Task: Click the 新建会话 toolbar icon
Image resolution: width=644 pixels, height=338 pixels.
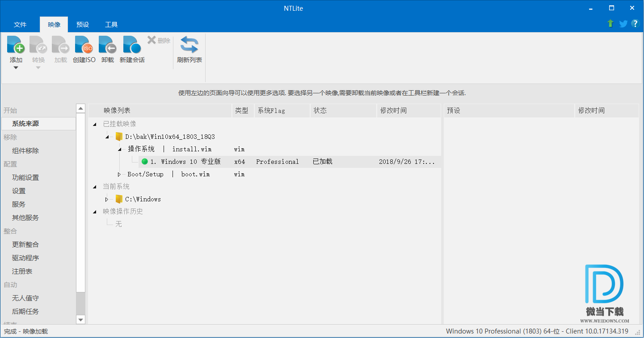Action: (x=132, y=45)
